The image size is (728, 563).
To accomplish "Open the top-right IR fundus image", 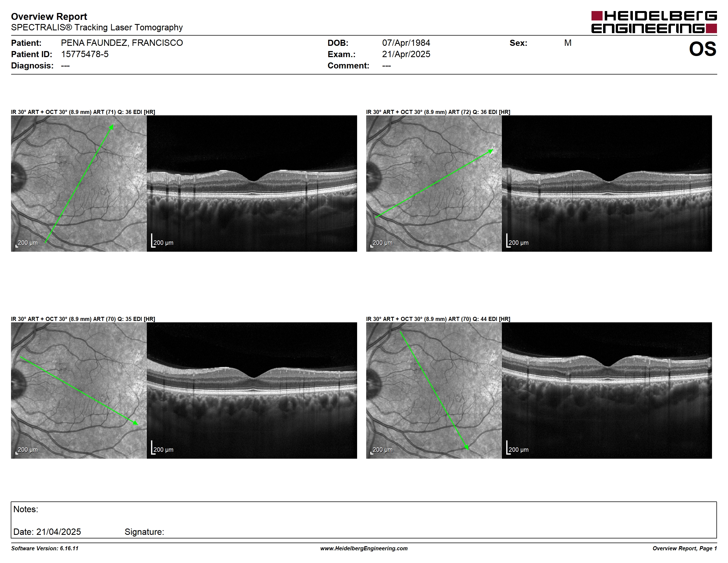I will click(434, 184).
